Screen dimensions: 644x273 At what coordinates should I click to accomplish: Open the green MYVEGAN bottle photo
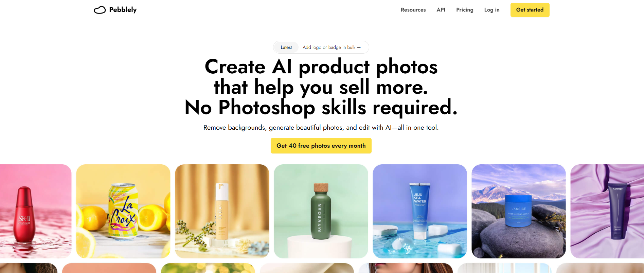pos(321,211)
